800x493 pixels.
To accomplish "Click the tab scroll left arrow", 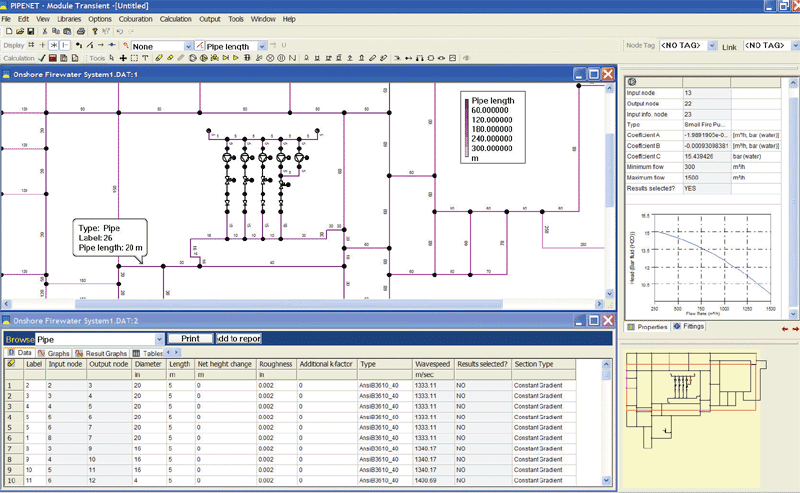I will [169, 352].
